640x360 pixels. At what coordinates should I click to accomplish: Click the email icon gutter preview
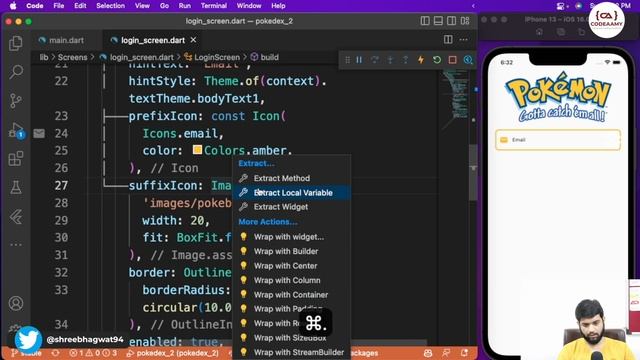tap(39, 133)
